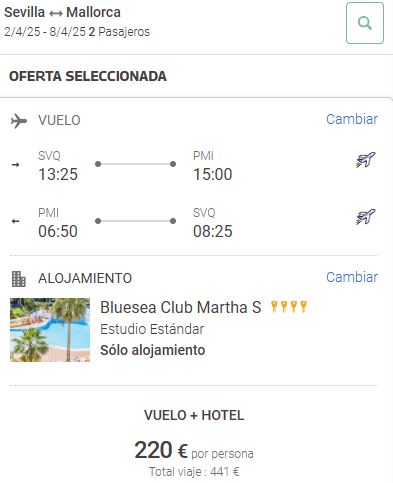393x483 pixels.
Task: Click the travel dates 2/4/25 - 8/4/25
Action: click(45, 32)
